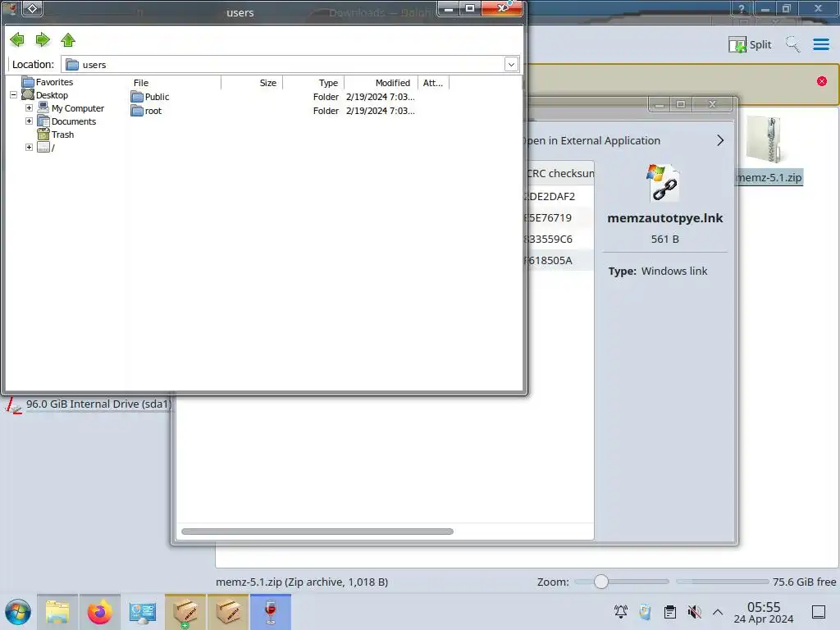Open the search magnifier in Dolphin
840x630 pixels.
point(793,44)
